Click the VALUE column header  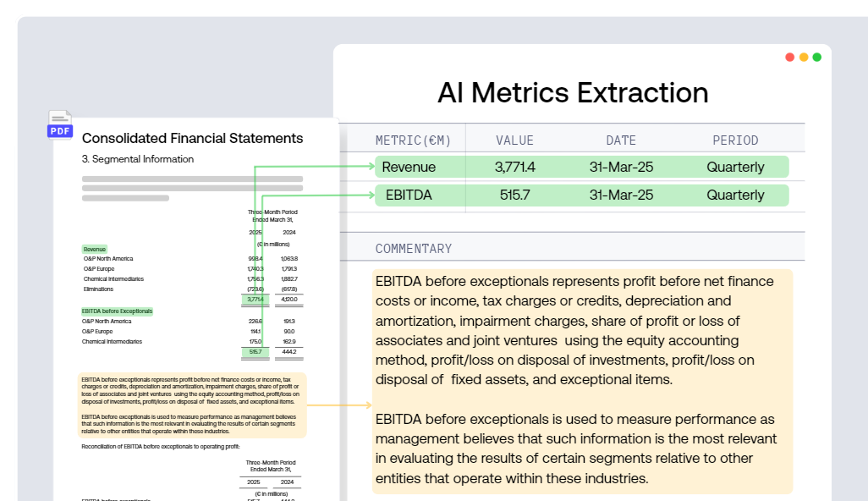pyautogui.click(x=515, y=140)
